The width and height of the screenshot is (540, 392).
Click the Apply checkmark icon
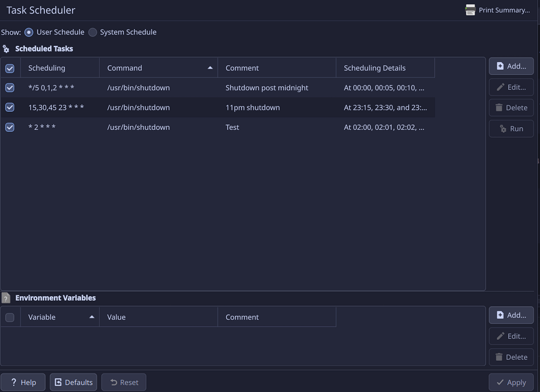pos(502,382)
